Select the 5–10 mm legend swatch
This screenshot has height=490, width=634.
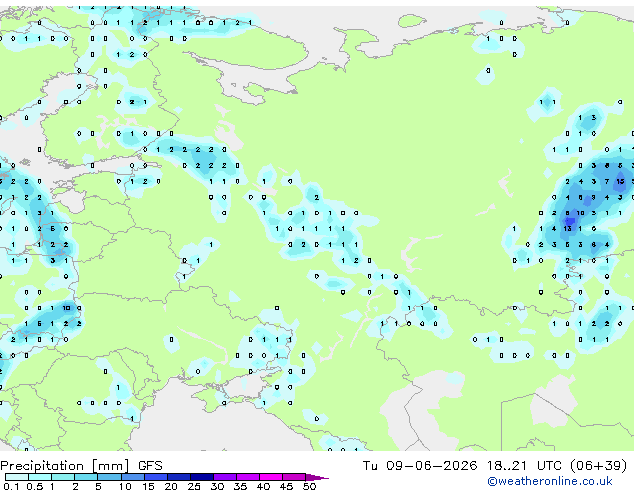click(x=109, y=477)
